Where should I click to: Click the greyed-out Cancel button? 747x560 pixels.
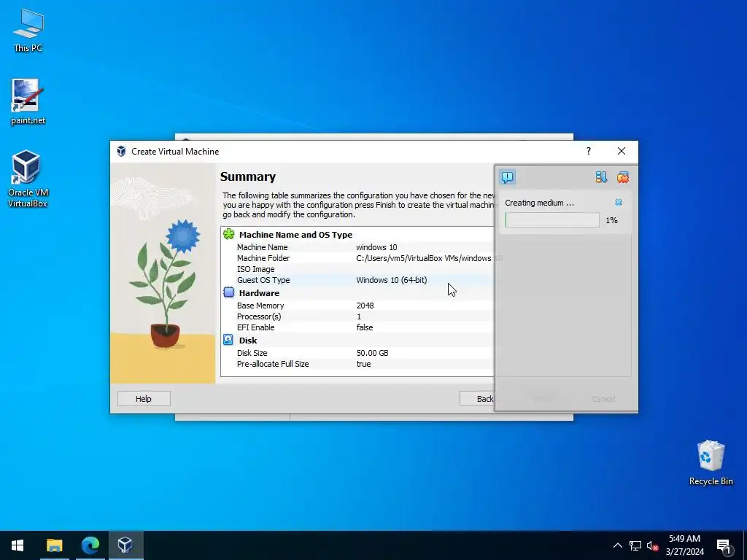pos(603,399)
